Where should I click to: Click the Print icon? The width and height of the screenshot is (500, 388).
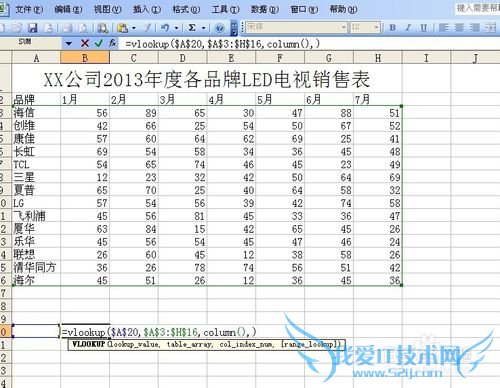(x=67, y=28)
